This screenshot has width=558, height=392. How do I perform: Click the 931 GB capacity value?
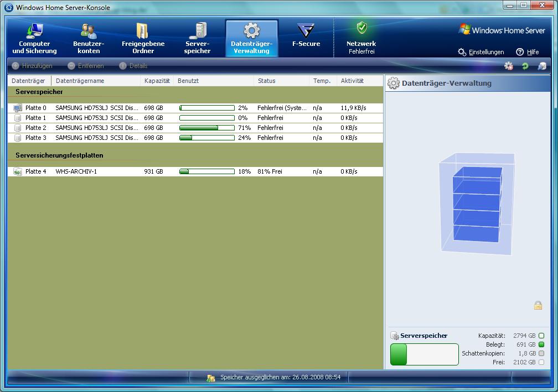[153, 171]
